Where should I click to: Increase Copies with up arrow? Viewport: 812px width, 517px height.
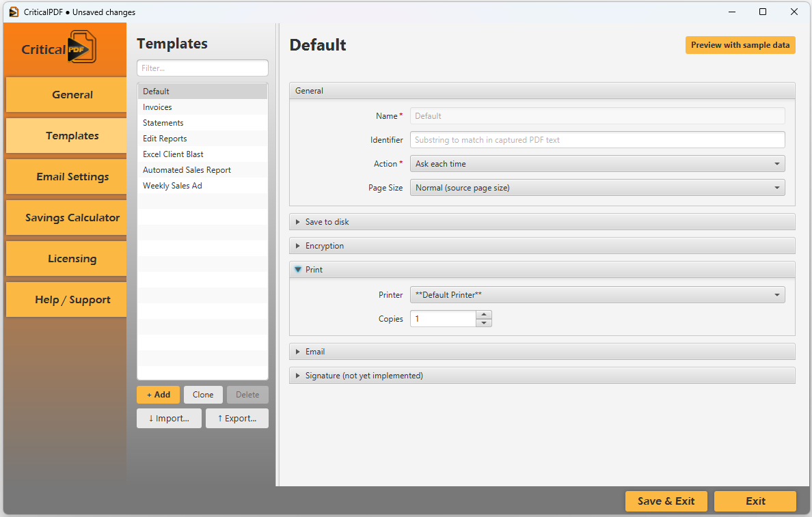(484, 315)
